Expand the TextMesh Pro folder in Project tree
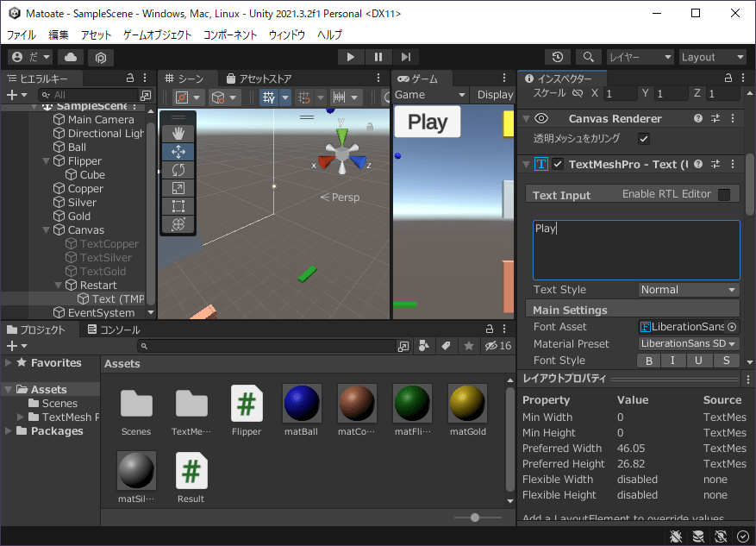This screenshot has width=756, height=546. tap(20, 417)
